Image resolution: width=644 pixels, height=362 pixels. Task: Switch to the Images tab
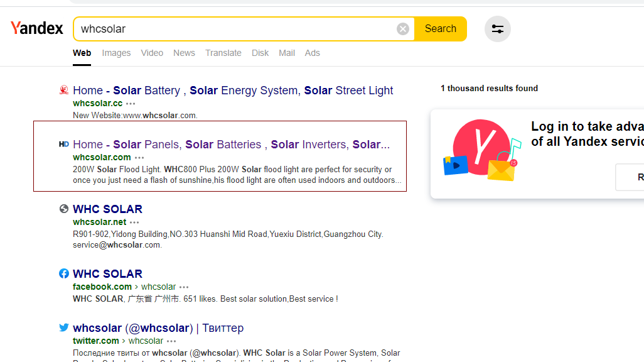(116, 53)
